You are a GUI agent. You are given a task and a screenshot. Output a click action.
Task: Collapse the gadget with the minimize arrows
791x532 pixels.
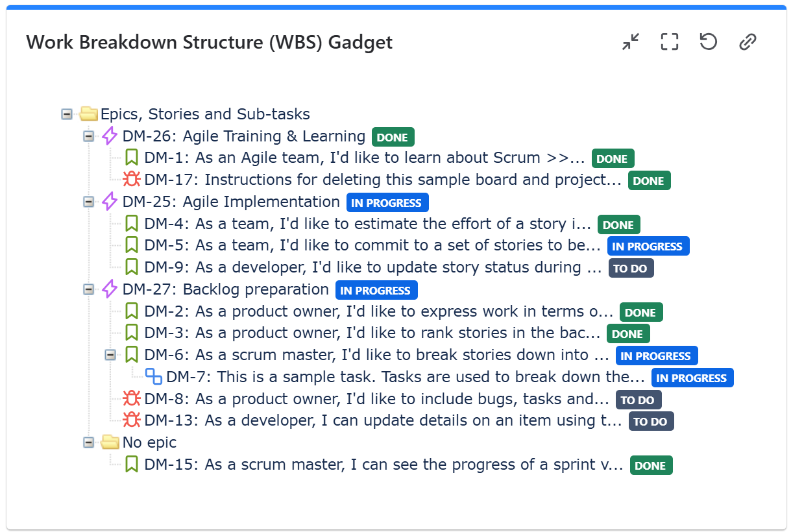click(629, 42)
